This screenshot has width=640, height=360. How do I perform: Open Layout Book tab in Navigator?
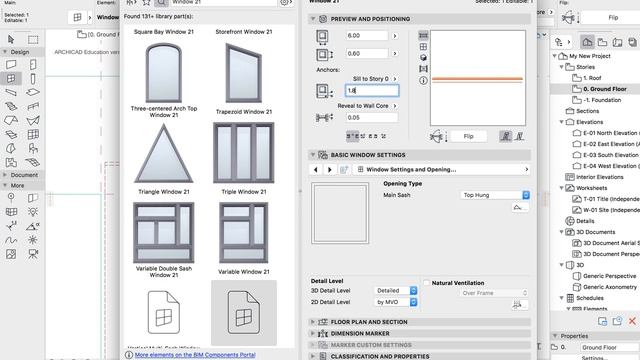[618, 42]
